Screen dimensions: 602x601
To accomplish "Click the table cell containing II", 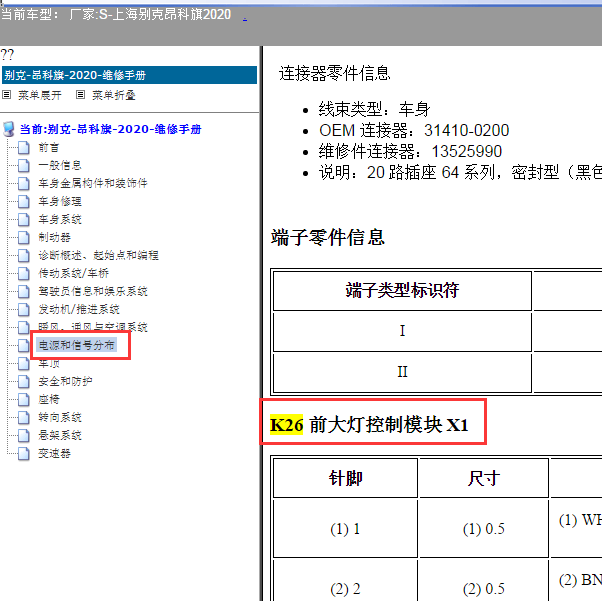I will [402, 373].
